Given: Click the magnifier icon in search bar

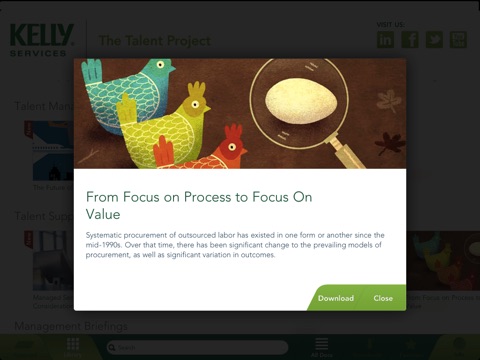Looking at the screenshot, I should 112,347.
